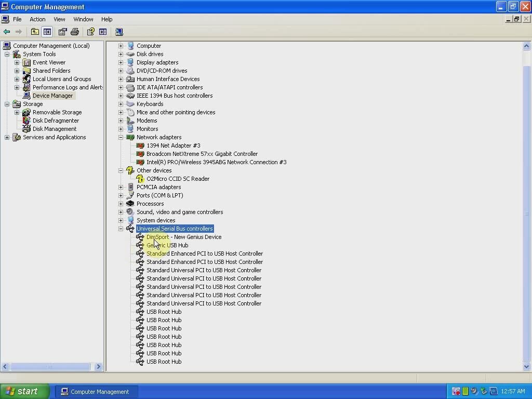Click the Disk Defragmenter icon
Image resolution: width=532 pixels, height=399 pixels.
tap(26, 121)
